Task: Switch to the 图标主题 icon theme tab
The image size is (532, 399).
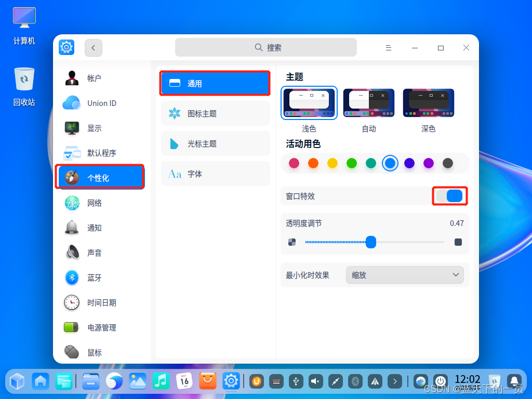Action: (x=216, y=113)
